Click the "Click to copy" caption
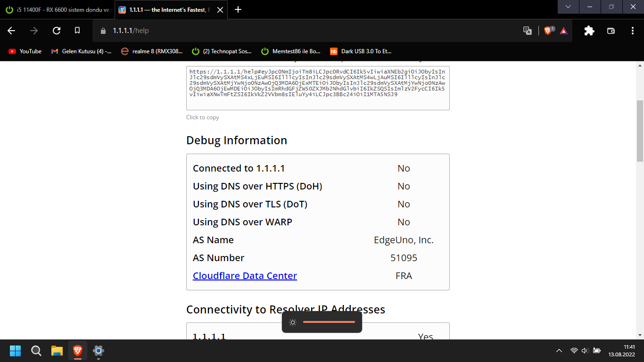The image size is (644, 362). coord(203,117)
